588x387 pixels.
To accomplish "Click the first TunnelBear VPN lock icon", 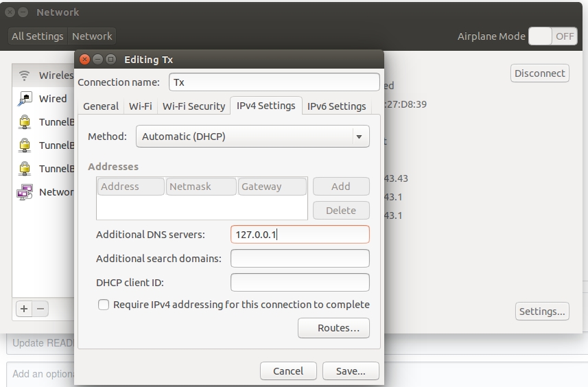I will (25, 122).
